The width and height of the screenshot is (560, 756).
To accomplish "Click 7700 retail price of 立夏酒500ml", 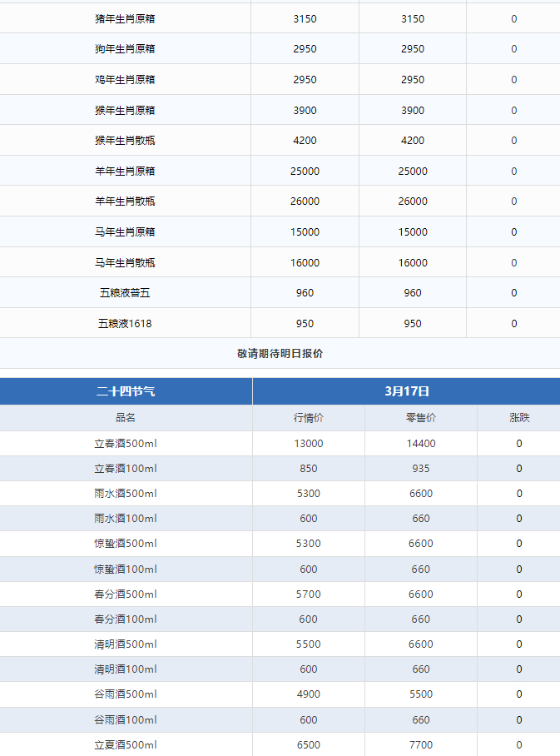I will click(x=421, y=745).
